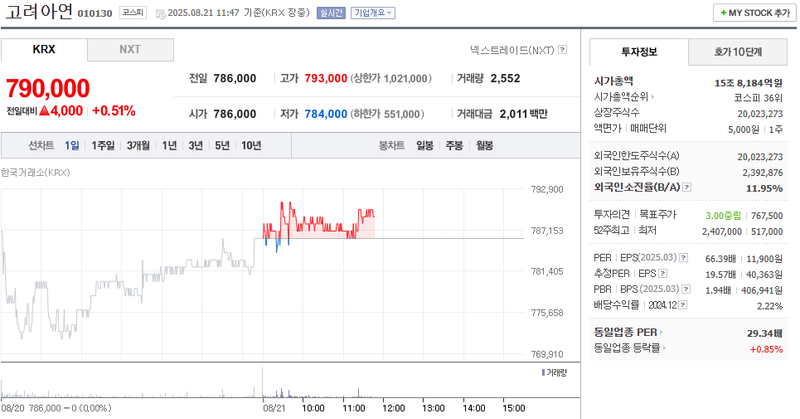Click the 11:00 time label on chart axis
Viewport: 800px width, 419px height.
tap(353, 408)
